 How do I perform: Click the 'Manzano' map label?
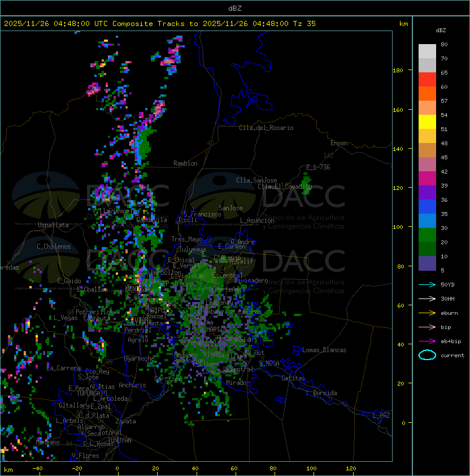(x=47, y=442)
